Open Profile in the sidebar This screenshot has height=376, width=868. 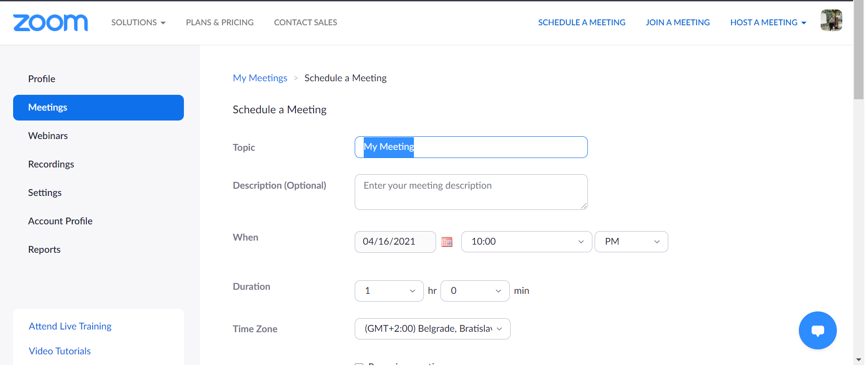pos(42,79)
